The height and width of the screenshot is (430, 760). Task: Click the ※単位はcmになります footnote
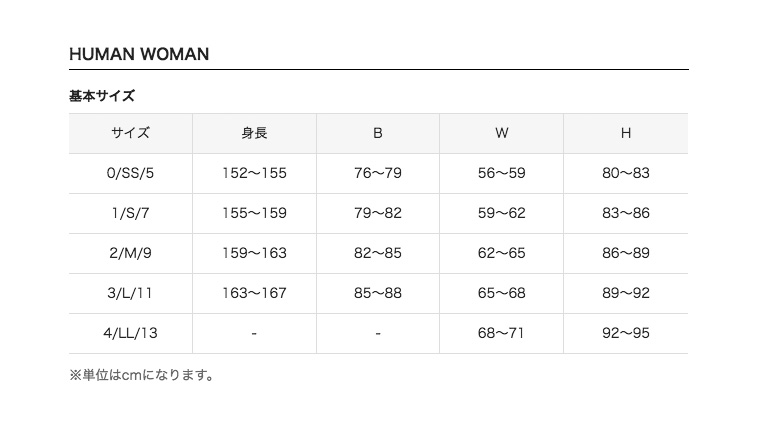tap(142, 376)
